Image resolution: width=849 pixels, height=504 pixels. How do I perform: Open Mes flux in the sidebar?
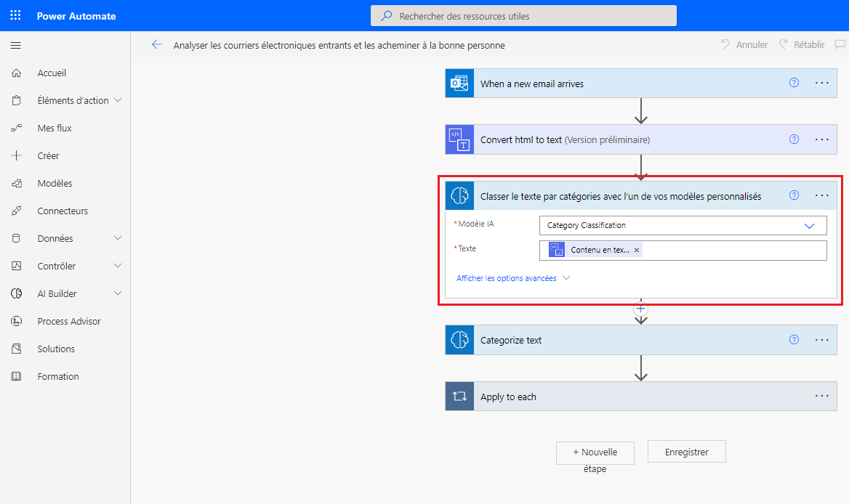(x=55, y=128)
